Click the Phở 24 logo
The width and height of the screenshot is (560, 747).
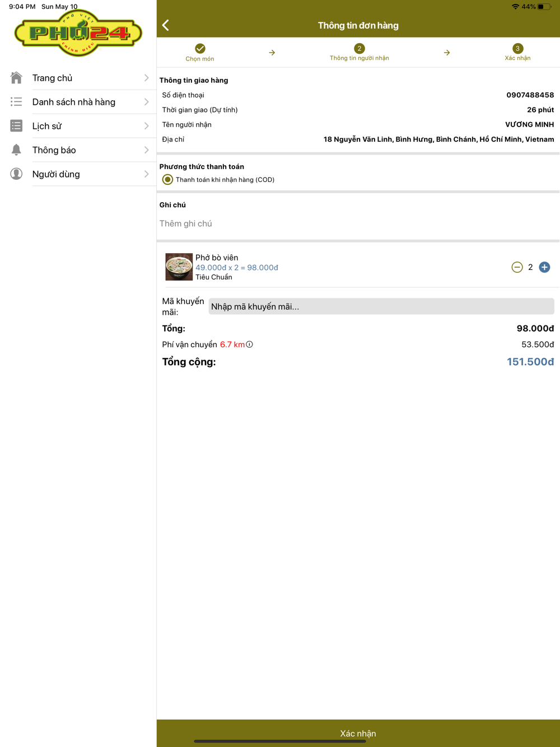point(78,34)
